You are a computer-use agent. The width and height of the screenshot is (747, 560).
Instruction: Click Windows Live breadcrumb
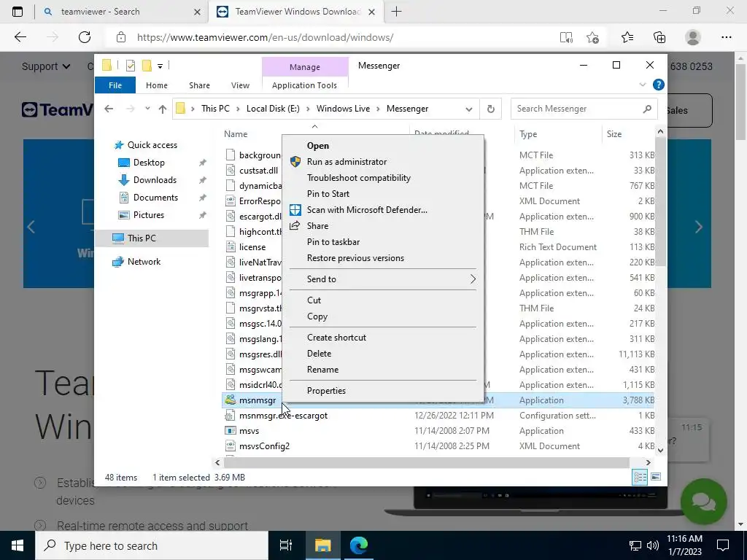343,109
